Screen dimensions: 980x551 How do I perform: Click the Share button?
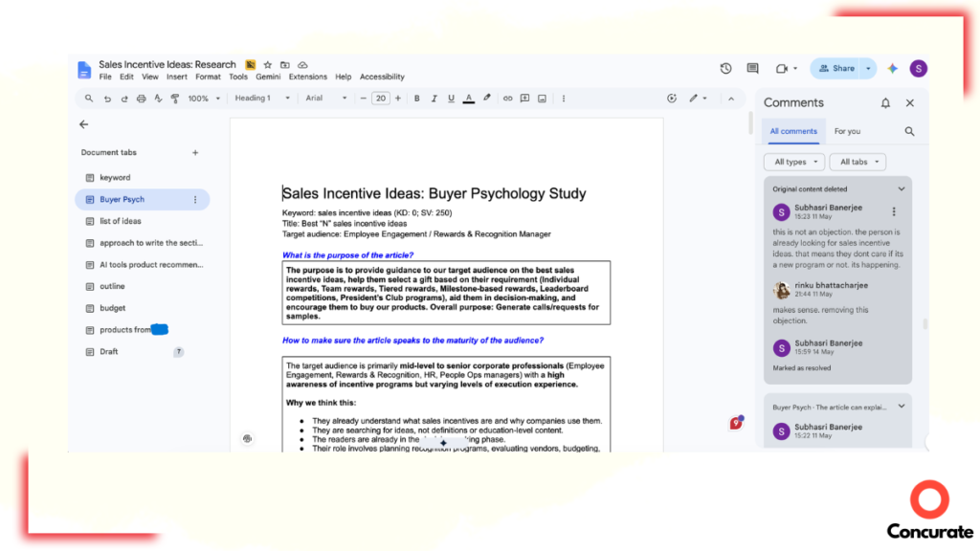tap(836, 69)
